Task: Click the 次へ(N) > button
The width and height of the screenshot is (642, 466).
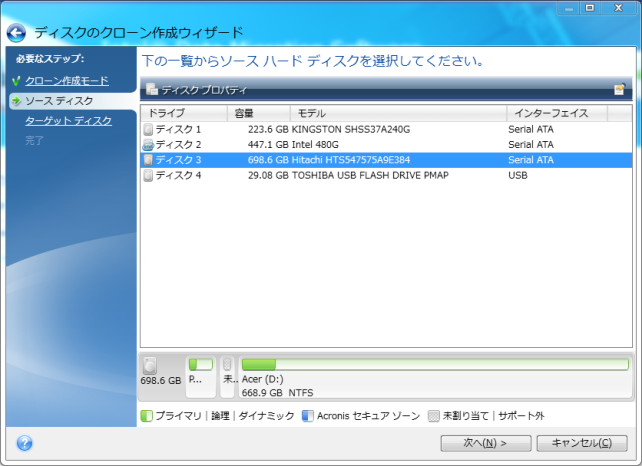Action: (486, 443)
